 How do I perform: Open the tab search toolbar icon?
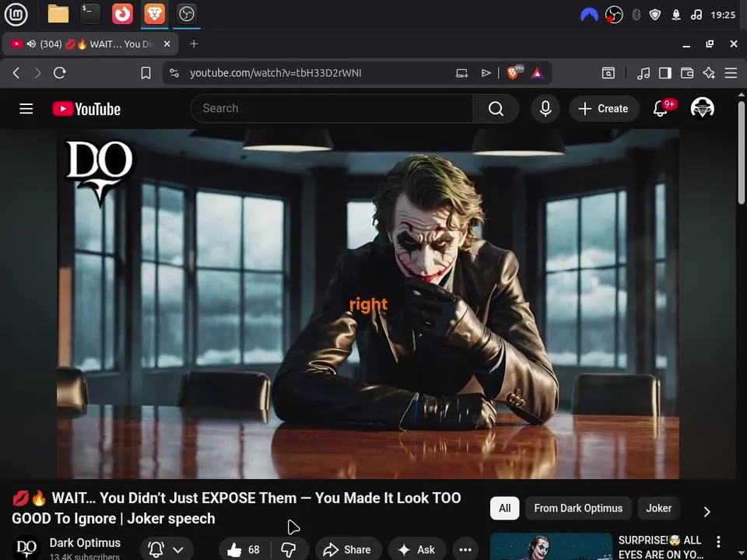tap(608, 73)
